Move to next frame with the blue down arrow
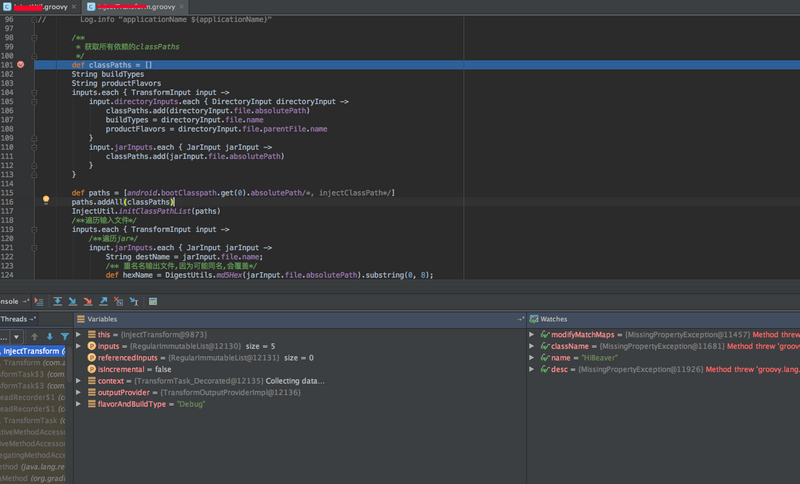This screenshot has width=800, height=484. [x=49, y=337]
